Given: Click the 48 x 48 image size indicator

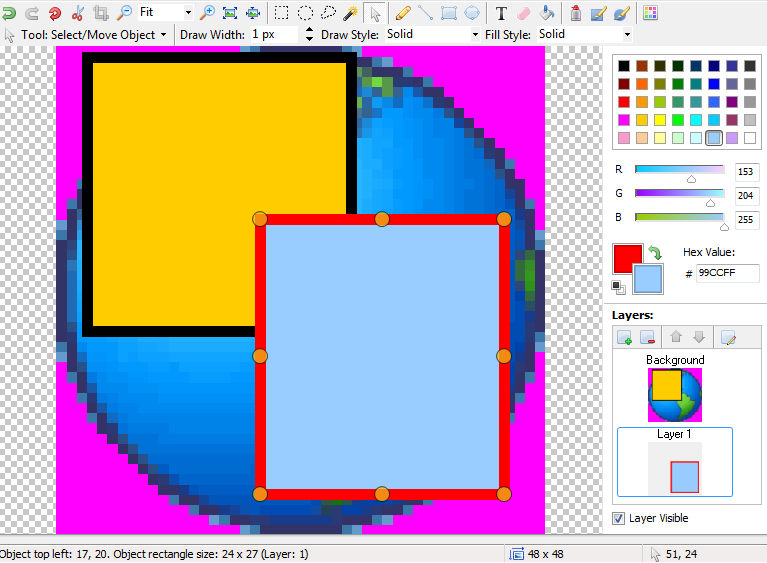Looking at the screenshot, I should [537, 554].
